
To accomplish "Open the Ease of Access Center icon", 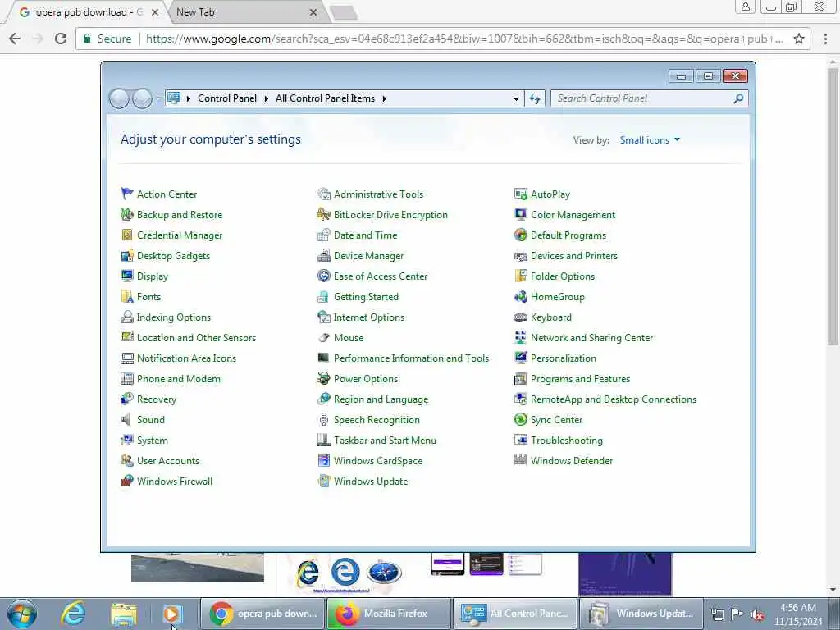I will [x=323, y=276].
